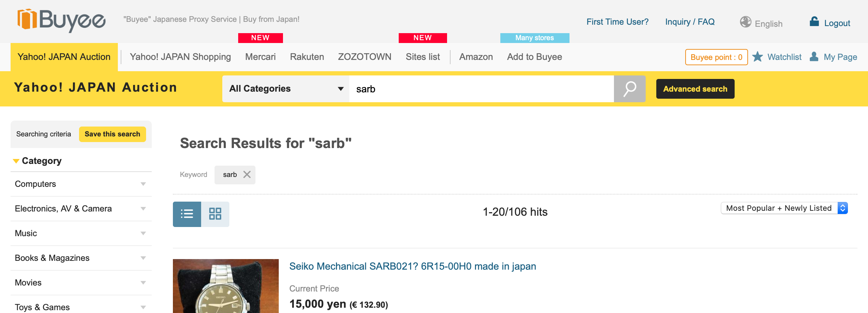The height and width of the screenshot is (313, 868).
Task: Remove the sarb keyword filter
Action: (x=247, y=174)
